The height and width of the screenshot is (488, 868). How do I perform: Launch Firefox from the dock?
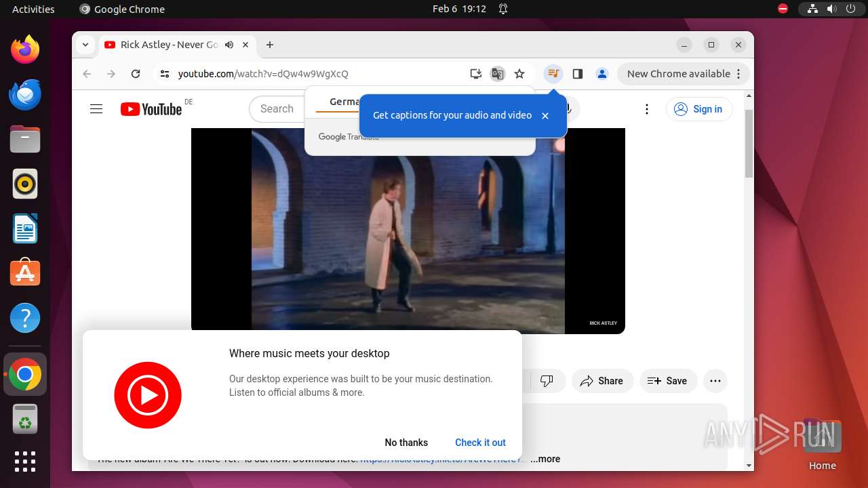pyautogui.click(x=25, y=49)
